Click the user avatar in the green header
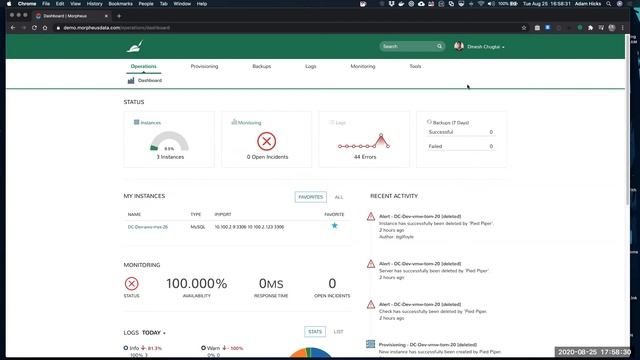 (459, 47)
